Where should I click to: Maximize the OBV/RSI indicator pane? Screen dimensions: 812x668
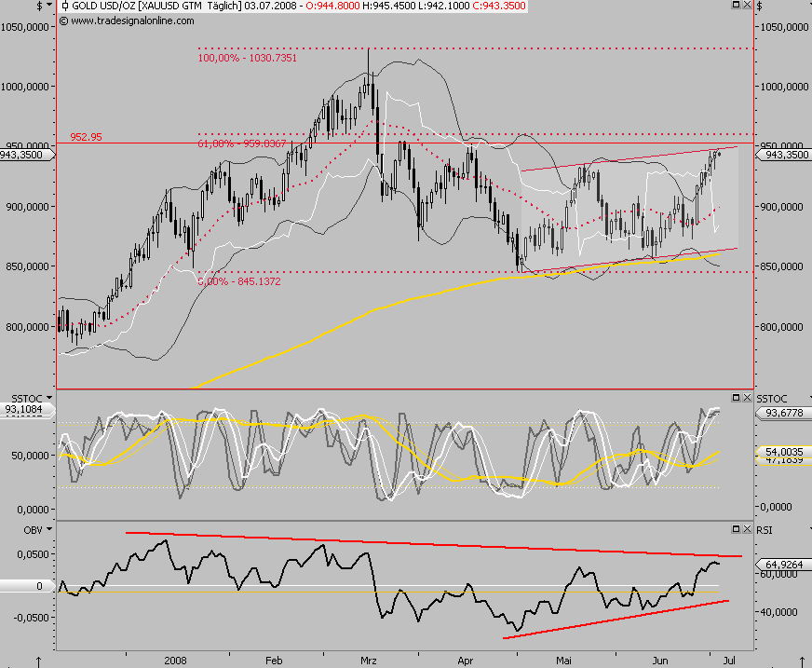pyautogui.click(x=736, y=528)
